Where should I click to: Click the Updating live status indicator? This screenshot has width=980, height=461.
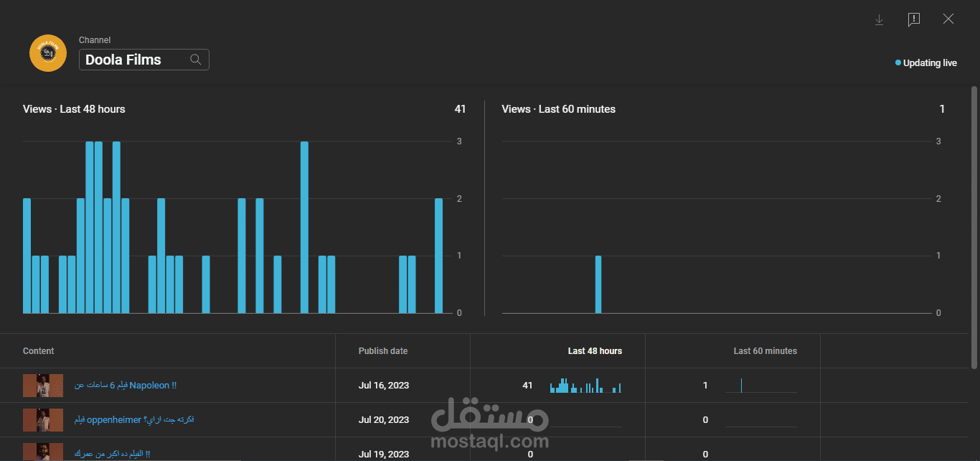pyautogui.click(x=926, y=63)
